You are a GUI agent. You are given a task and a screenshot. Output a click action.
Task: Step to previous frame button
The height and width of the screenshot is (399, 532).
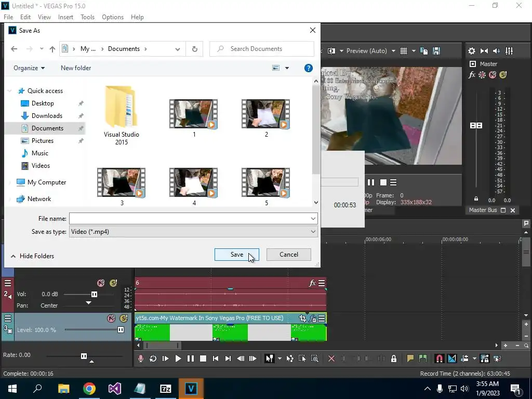tap(241, 358)
